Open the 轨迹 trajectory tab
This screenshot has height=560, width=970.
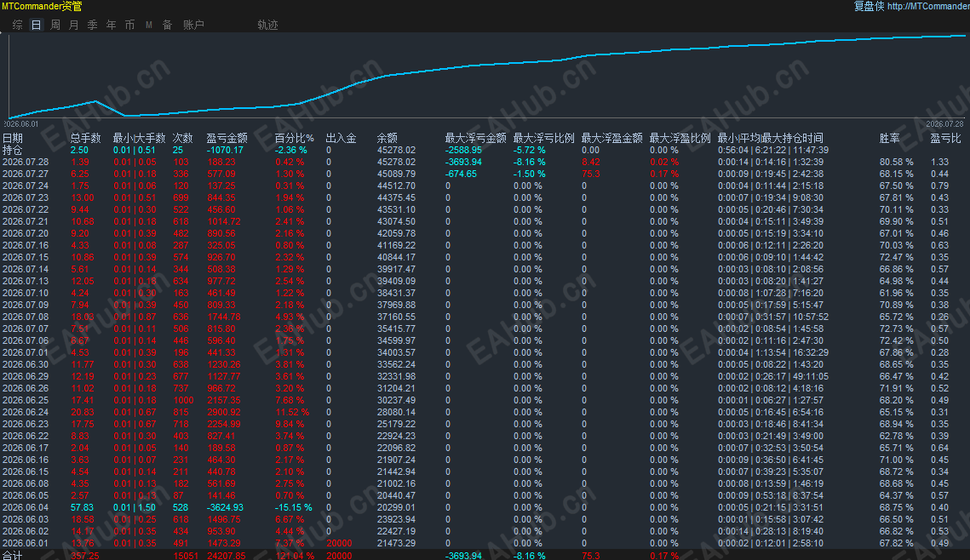pyautogui.click(x=268, y=25)
